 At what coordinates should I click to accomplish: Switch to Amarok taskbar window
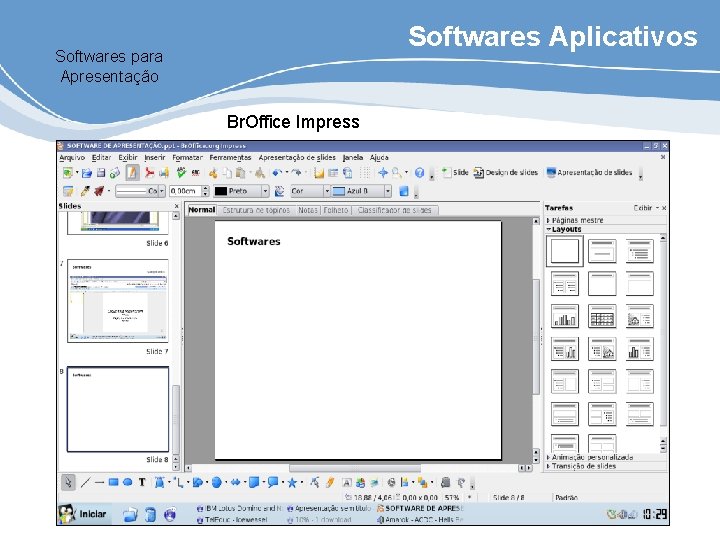coord(420,520)
